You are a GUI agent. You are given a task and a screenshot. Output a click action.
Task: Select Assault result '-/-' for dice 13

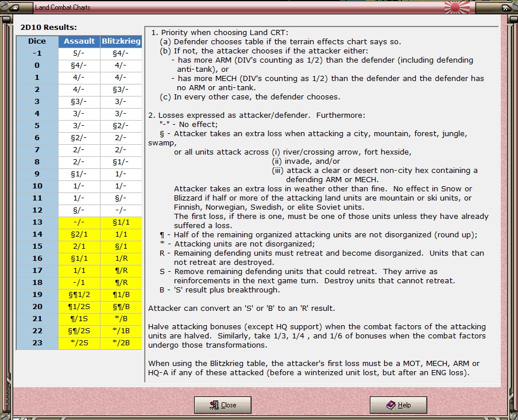[x=79, y=222]
